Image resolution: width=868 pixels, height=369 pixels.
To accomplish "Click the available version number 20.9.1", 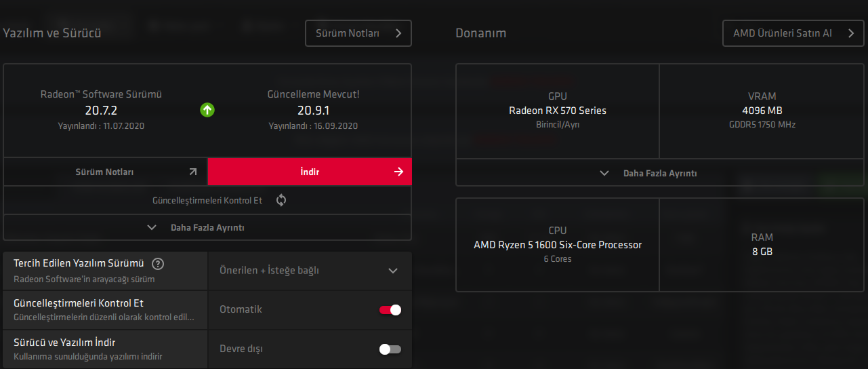I will [x=313, y=111].
